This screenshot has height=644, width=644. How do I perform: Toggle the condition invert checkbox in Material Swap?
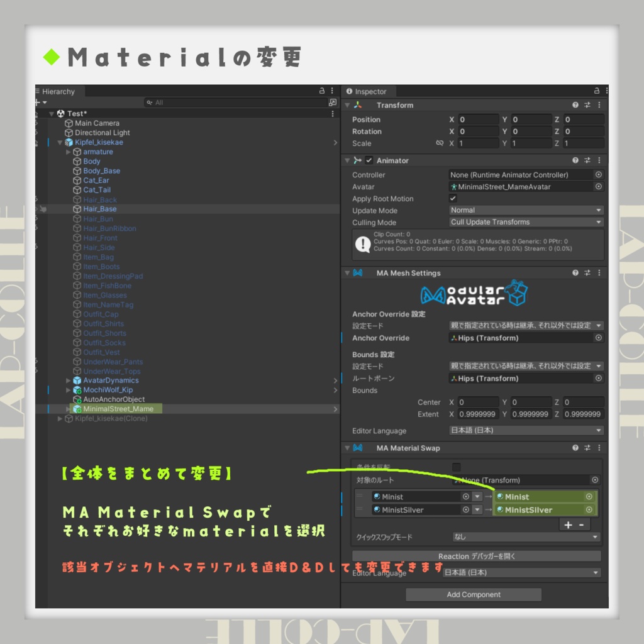457,467
